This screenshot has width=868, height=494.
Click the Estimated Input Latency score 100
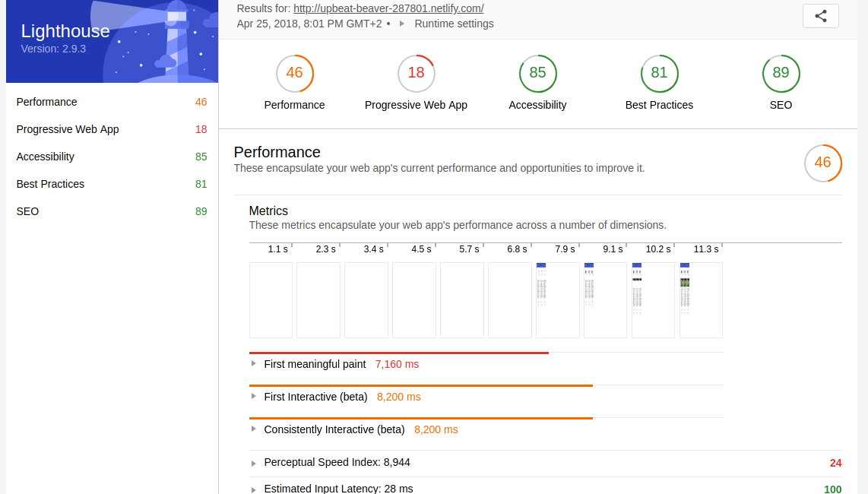pos(832,489)
